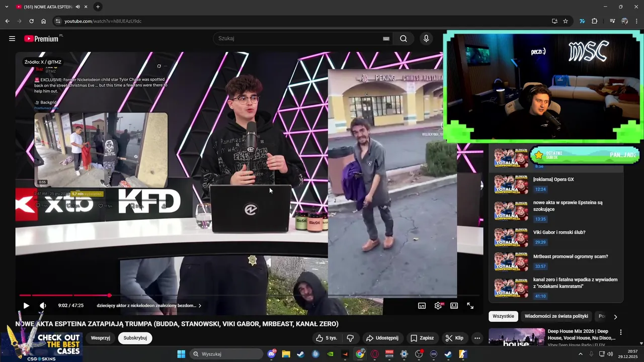The height and width of the screenshot is (362, 644).
Task: Jump to the chapter 'nowe akta w sprawie Epsteina są szokujące'
Action: pyautogui.click(x=556, y=211)
